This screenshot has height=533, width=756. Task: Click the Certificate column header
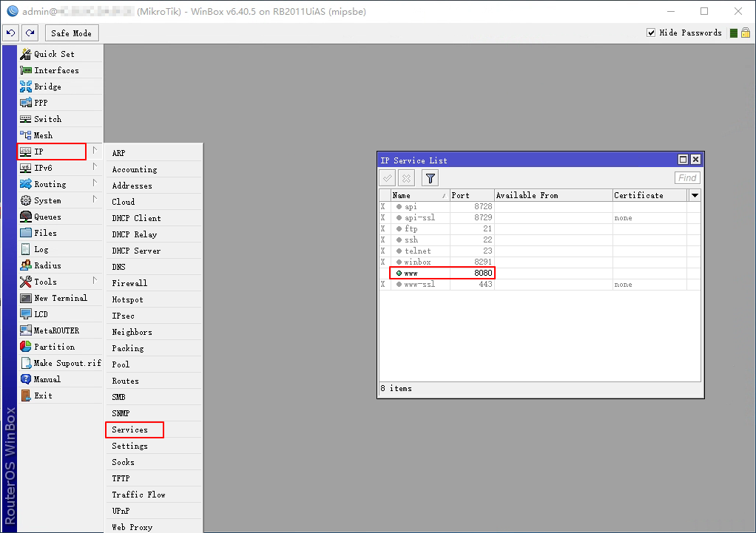coord(650,195)
